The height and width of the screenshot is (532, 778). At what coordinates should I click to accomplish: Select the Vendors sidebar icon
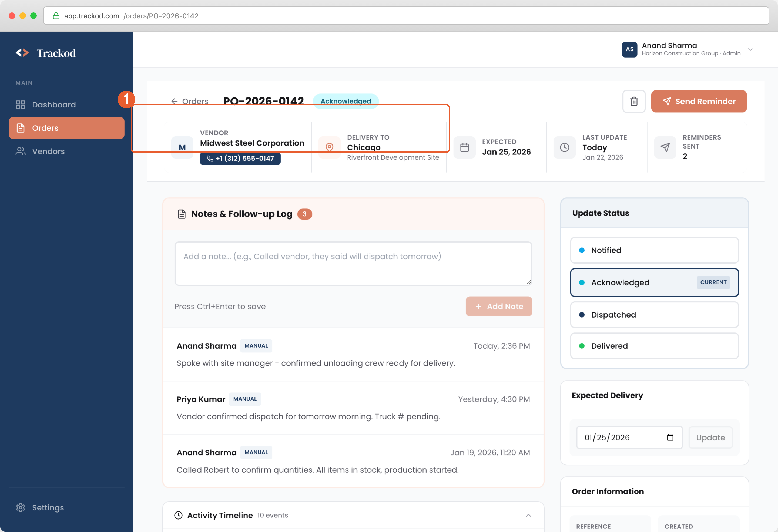click(21, 151)
